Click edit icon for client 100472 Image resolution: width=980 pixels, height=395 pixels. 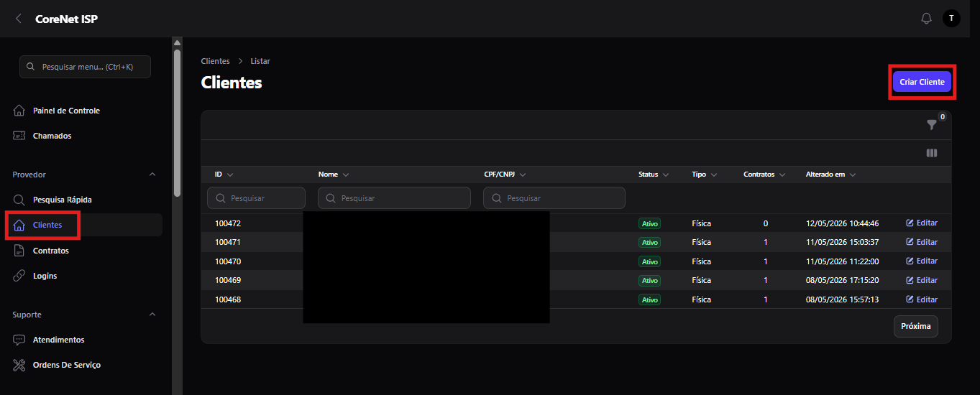pyautogui.click(x=910, y=223)
